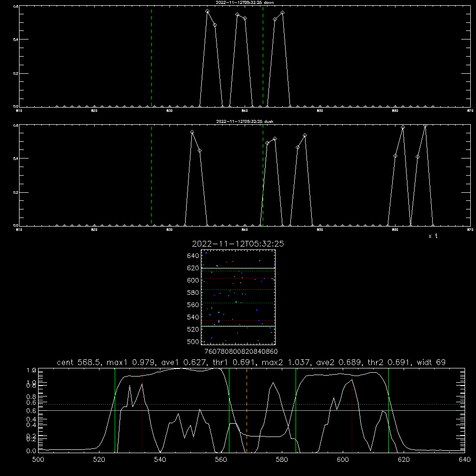Select the dawn diamond marker at x=844
476x476 pixels.
(x=275, y=20)
